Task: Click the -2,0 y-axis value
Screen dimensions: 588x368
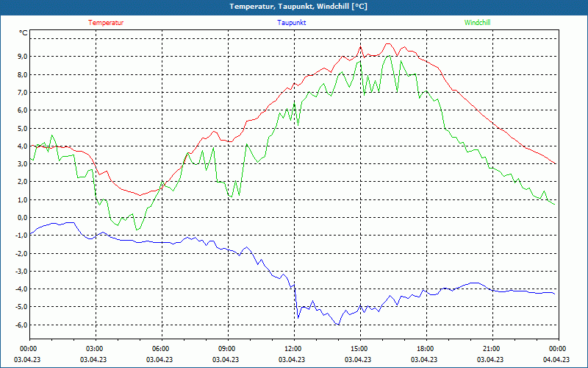Action: coord(21,253)
